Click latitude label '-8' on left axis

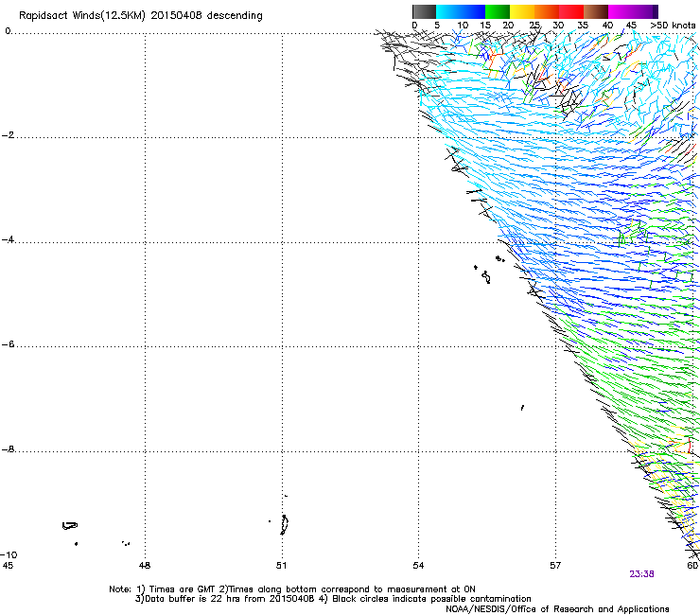point(8,449)
